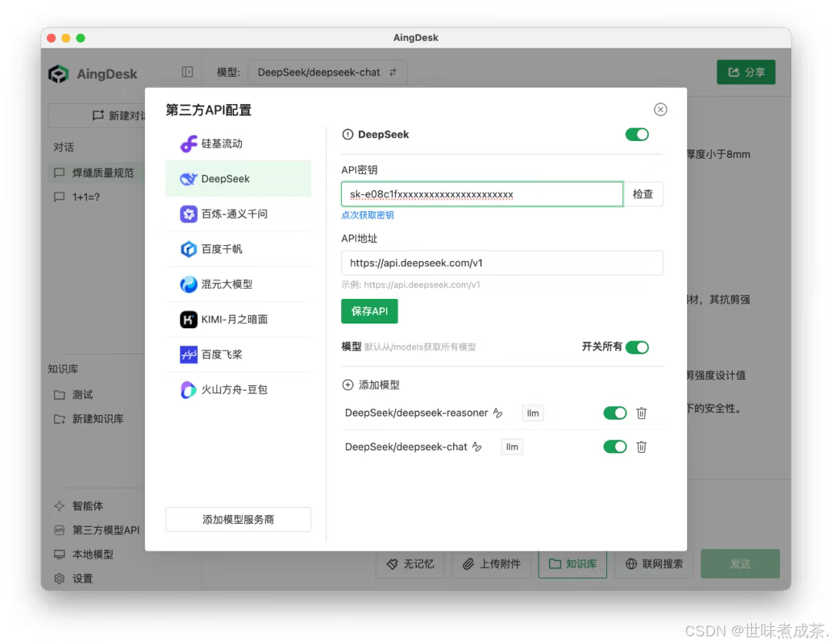Select the 硅基流动 provider
The image size is (832, 644).
238,144
